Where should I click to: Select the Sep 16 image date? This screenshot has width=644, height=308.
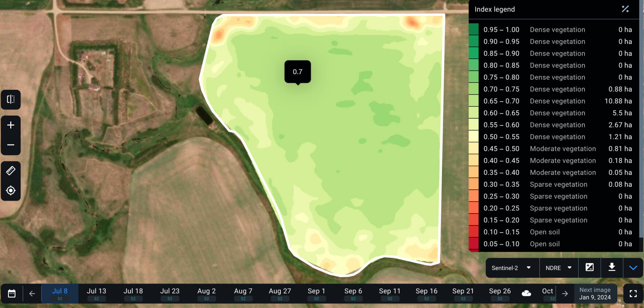point(427,293)
